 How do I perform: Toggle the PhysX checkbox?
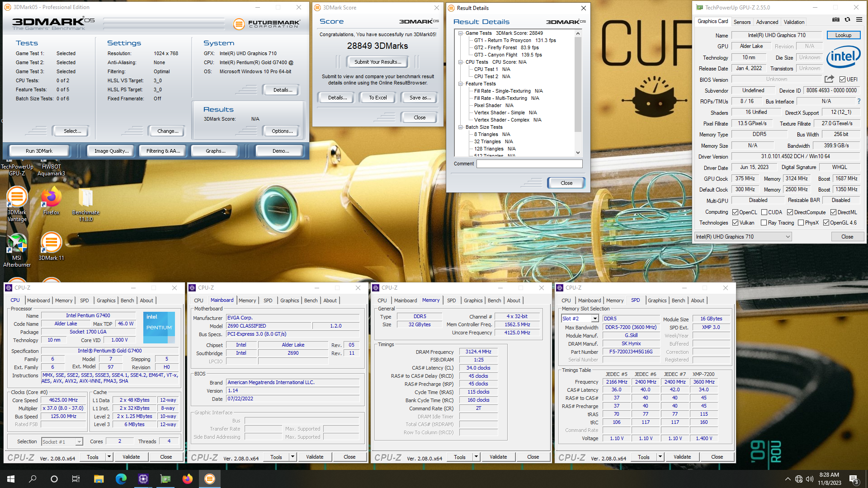(801, 223)
